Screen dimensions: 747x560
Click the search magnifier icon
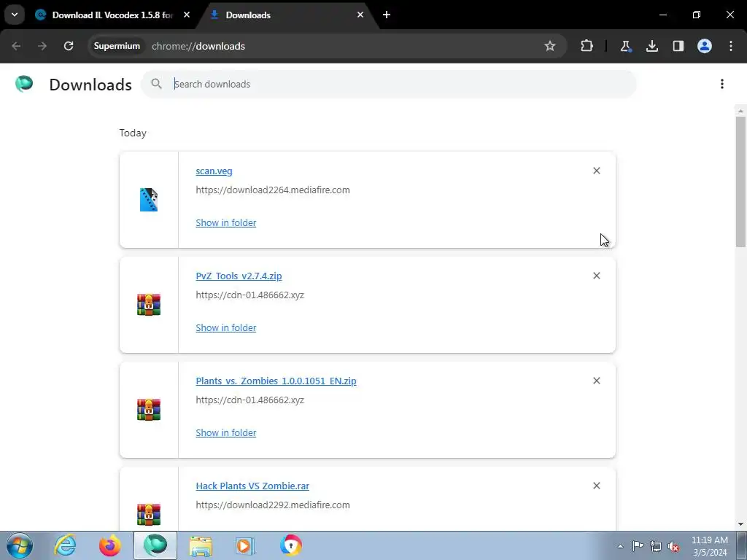pos(156,84)
